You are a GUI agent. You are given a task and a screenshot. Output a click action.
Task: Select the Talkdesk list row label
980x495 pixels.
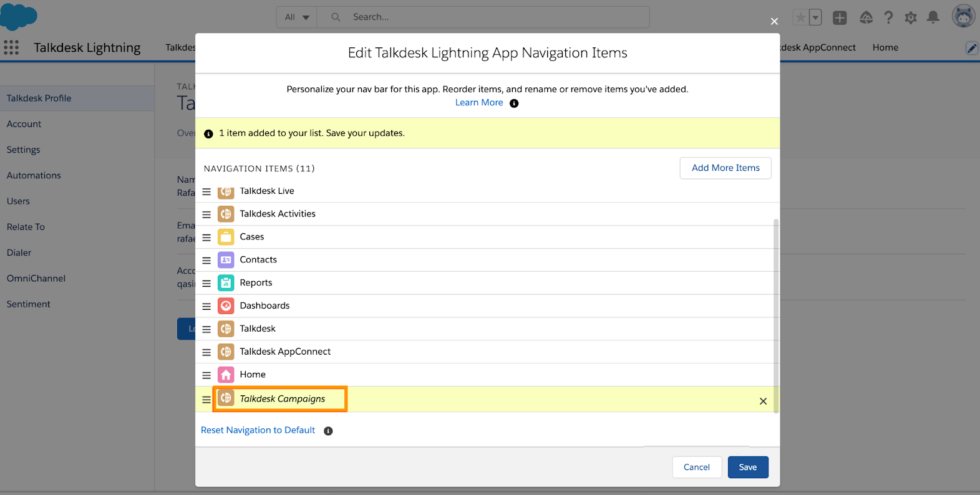point(258,329)
